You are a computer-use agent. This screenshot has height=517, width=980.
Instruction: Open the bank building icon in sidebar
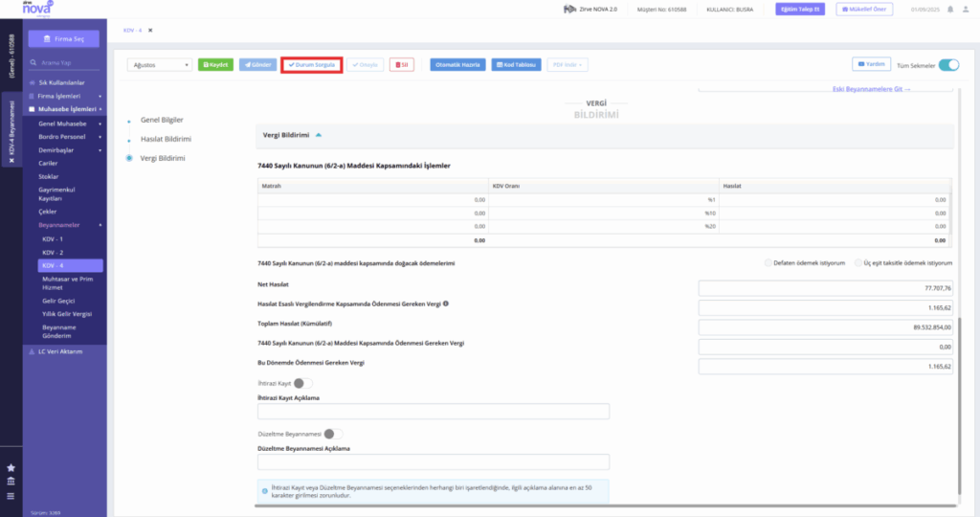pyautogui.click(x=11, y=482)
